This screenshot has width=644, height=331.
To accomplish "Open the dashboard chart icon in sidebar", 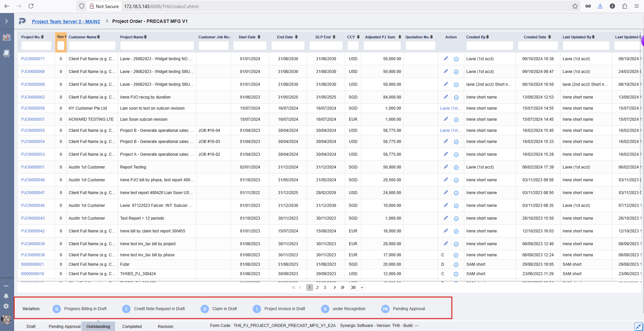I will pos(7,37).
